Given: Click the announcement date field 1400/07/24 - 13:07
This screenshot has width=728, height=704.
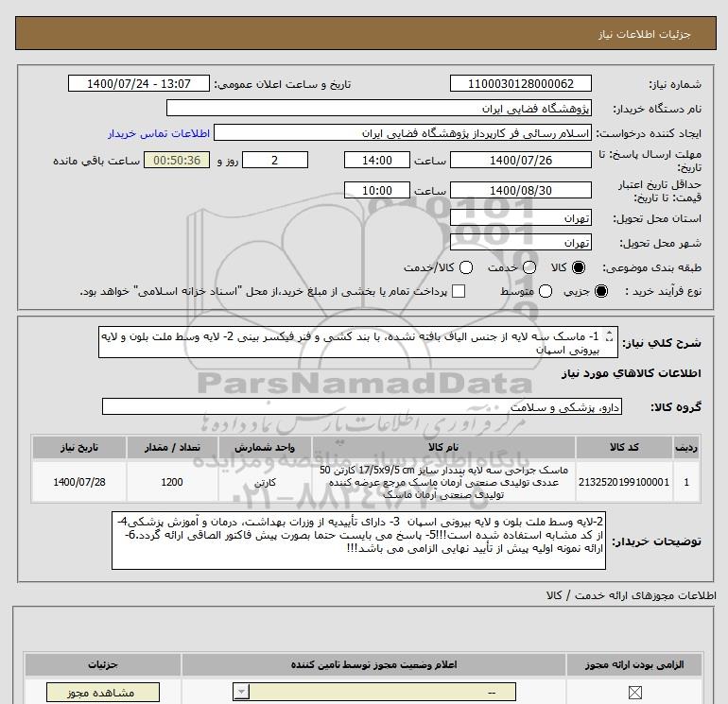Looking at the screenshot, I should 139,83.
